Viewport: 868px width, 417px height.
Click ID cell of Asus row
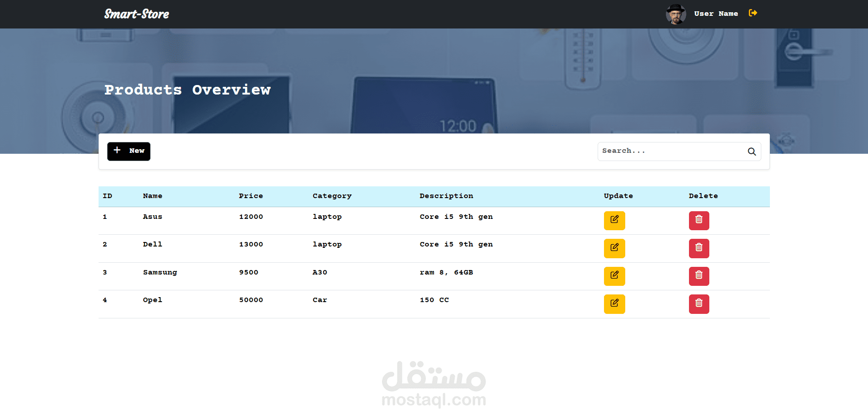pos(105,217)
